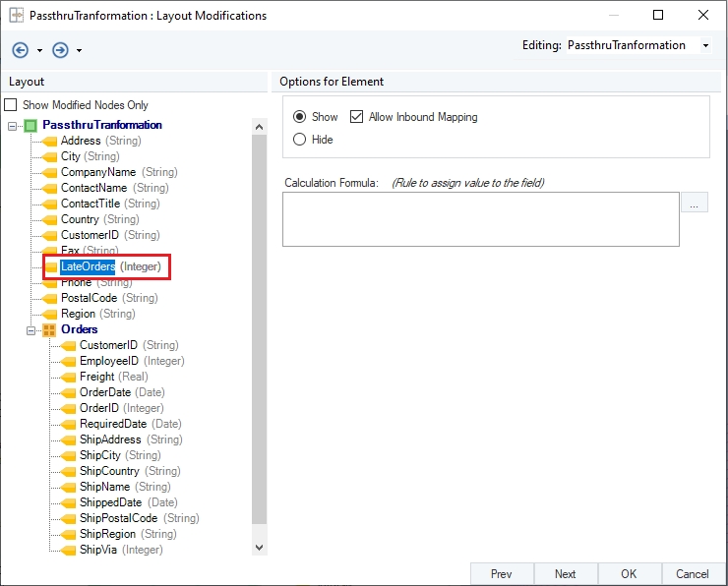Click the Next button
Viewport: 728px width, 586px height.
click(565, 574)
